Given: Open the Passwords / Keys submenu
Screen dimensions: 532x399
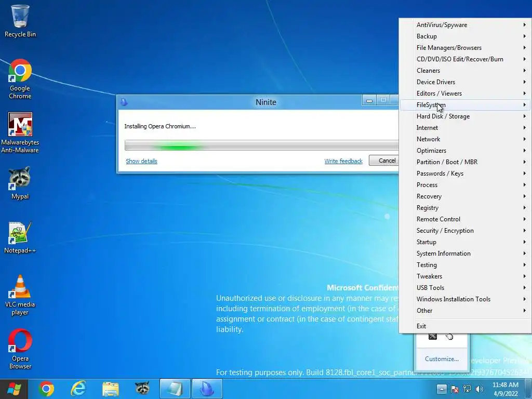Looking at the screenshot, I should tap(464, 174).
